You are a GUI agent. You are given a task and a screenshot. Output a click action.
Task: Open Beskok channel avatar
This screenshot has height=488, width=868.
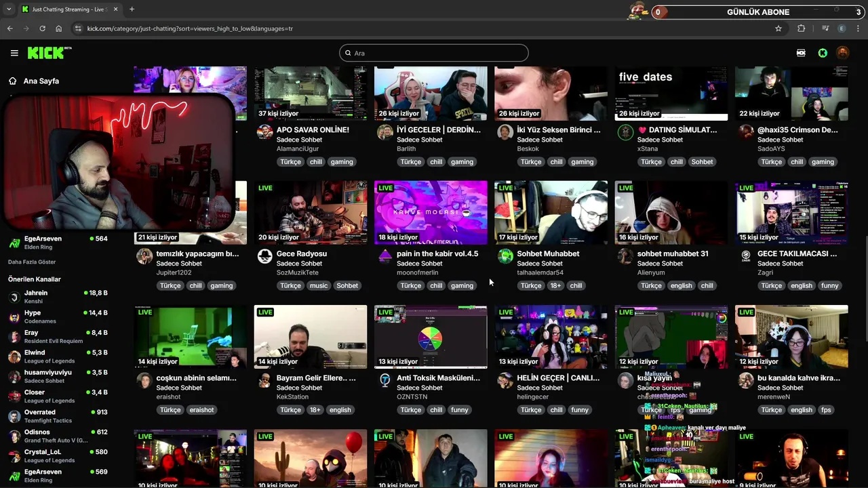505,131
